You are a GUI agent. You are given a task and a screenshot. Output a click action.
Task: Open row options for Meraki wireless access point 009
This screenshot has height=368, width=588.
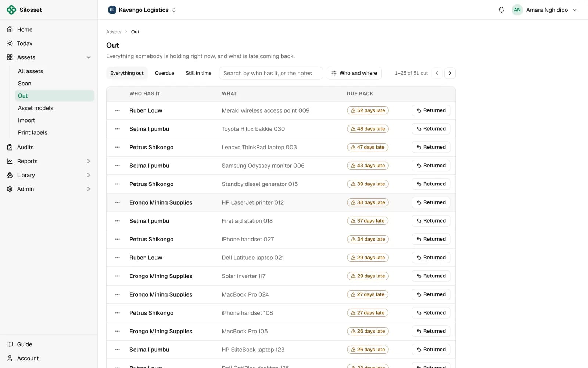point(117,110)
